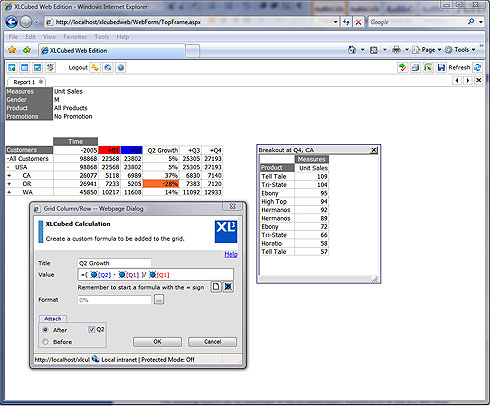Click the Time dimension header
The width and height of the screenshot is (490, 406).
tap(75, 141)
